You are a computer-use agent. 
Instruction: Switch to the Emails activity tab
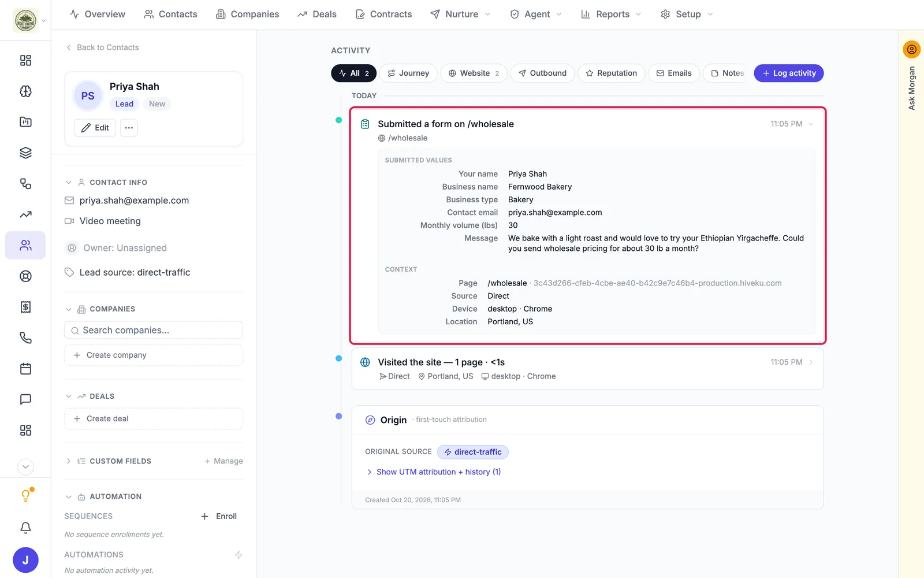coord(674,73)
